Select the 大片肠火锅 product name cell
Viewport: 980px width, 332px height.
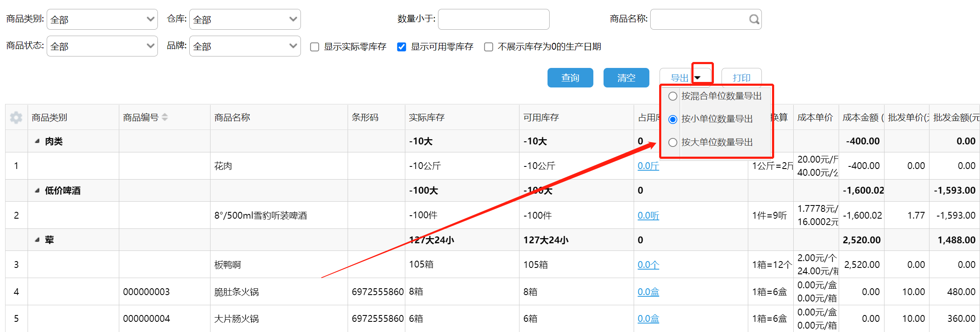(x=279, y=318)
